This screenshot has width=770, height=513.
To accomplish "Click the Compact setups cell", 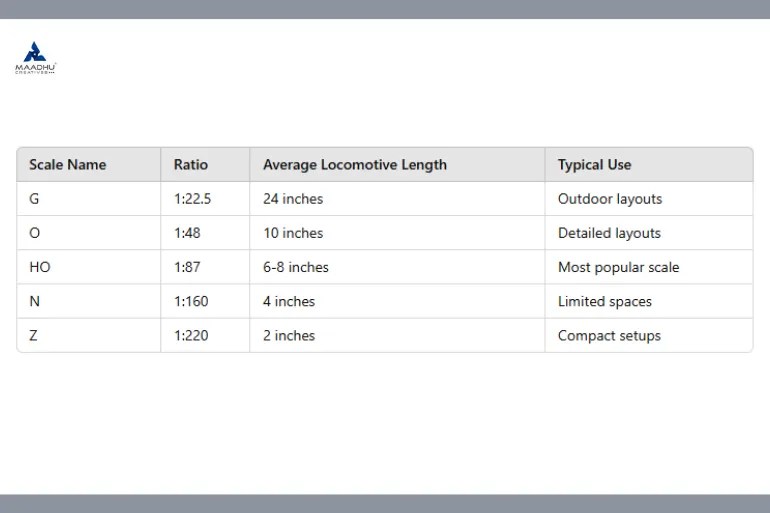I will tap(649, 335).
